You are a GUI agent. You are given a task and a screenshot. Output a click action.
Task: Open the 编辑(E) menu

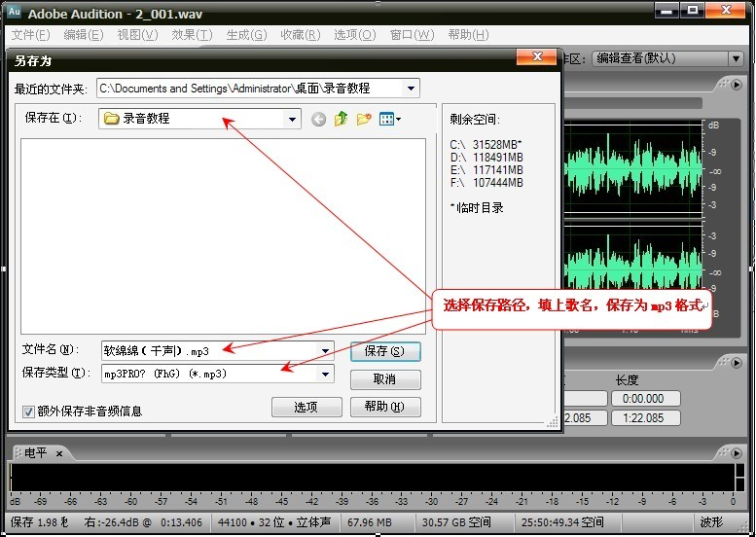84,35
